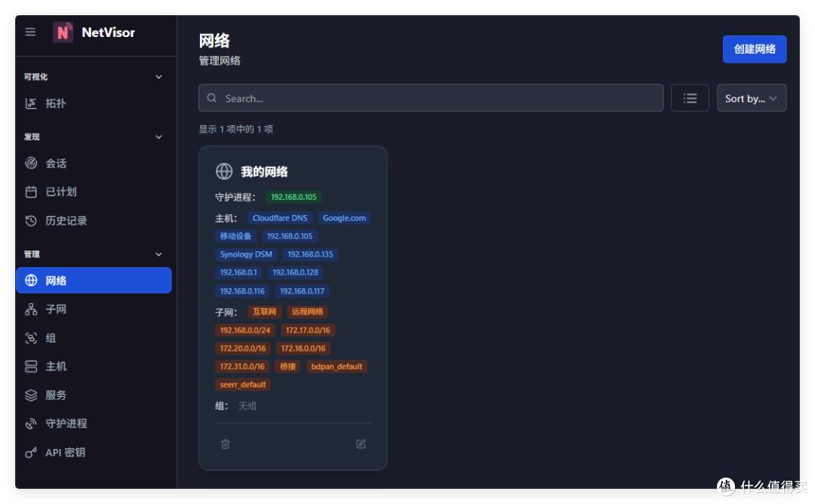Click the 远程网络 subnet tag
815x504 pixels.
click(307, 312)
